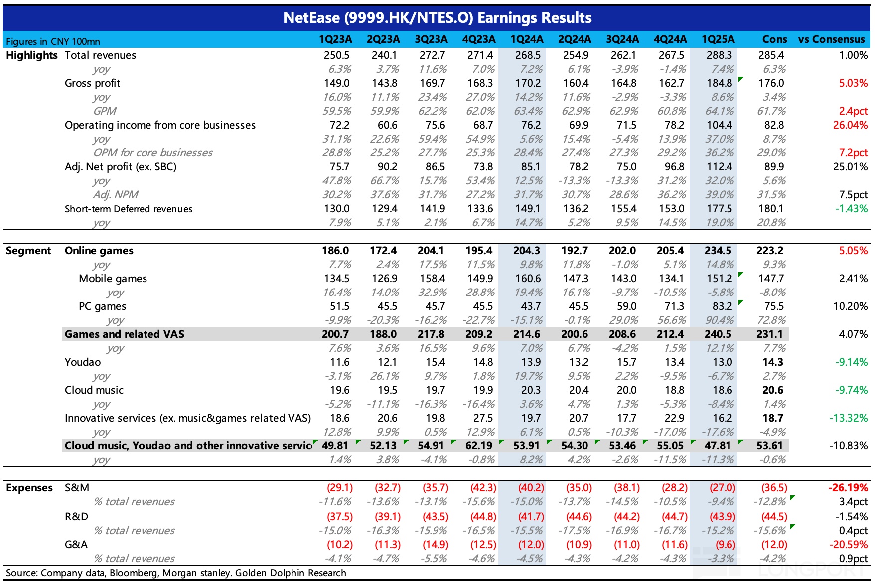Click Gross profit 1Q25A value 184.8
Screen dimensions: 875x588
[720, 83]
